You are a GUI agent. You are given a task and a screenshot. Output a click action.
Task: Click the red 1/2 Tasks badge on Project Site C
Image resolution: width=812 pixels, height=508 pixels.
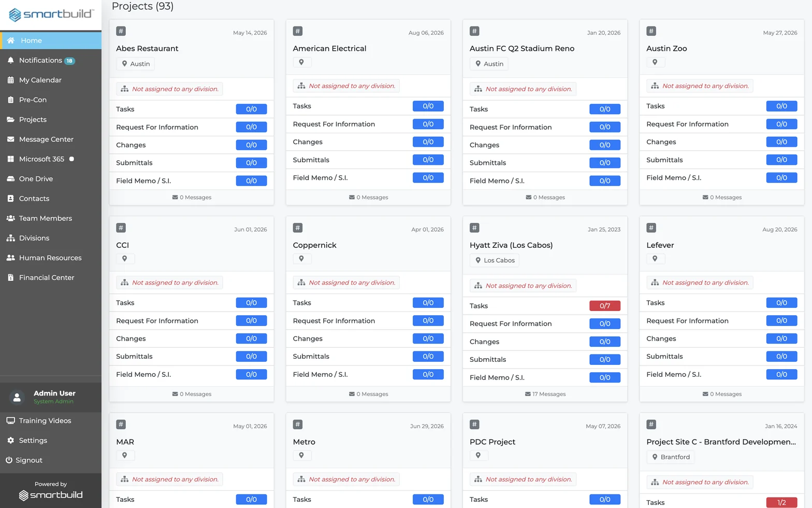point(781,502)
